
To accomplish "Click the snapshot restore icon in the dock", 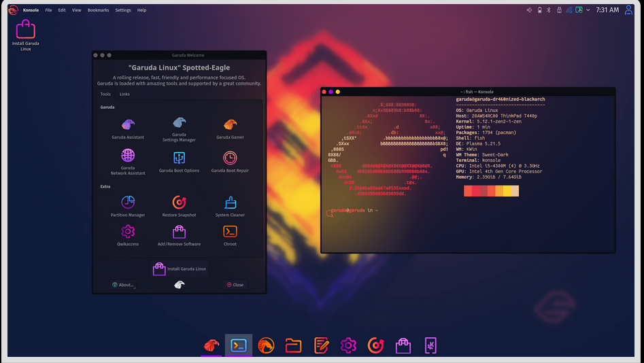I will (376, 345).
